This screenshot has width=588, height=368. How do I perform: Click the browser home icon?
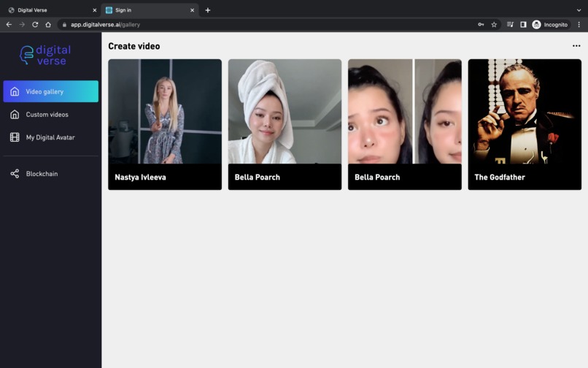click(x=48, y=24)
